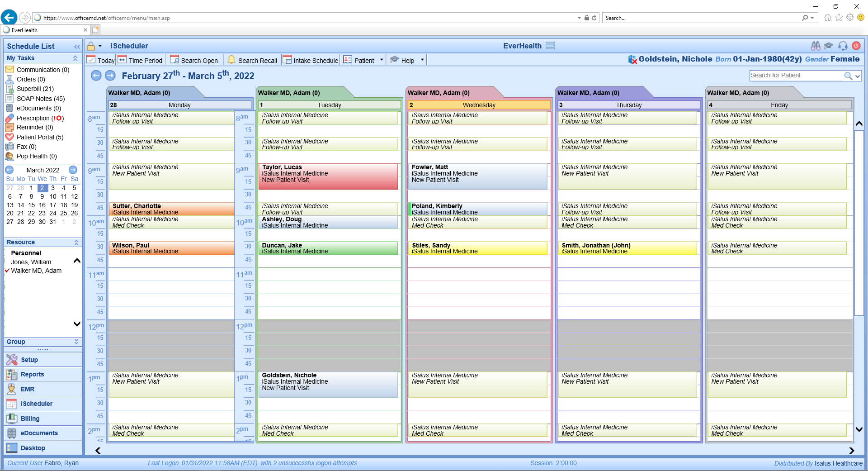
Task: Expand the Patient dropdown arrow
Action: tap(382, 60)
